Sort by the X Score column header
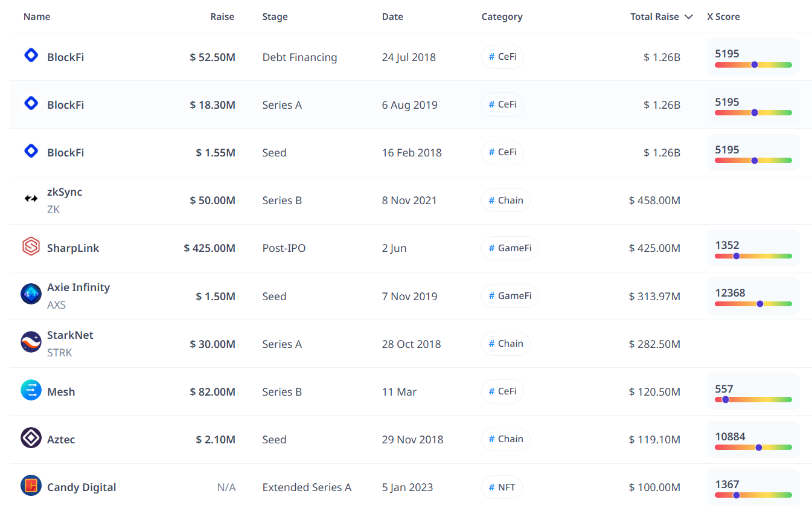 tap(723, 17)
